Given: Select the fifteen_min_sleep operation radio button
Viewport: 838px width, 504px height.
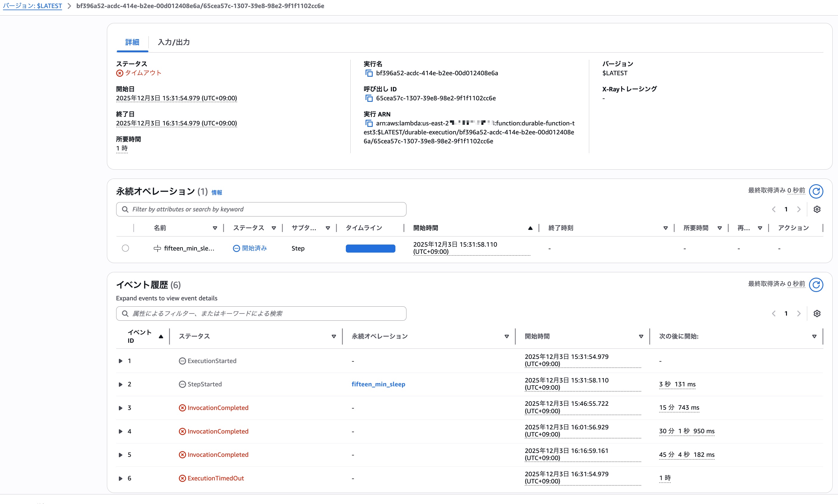Looking at the screenshot, I should 125,248.
